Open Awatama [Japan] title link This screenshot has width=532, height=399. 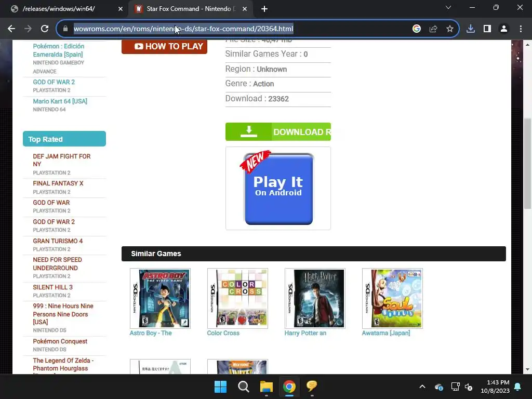tap(386, 333)
